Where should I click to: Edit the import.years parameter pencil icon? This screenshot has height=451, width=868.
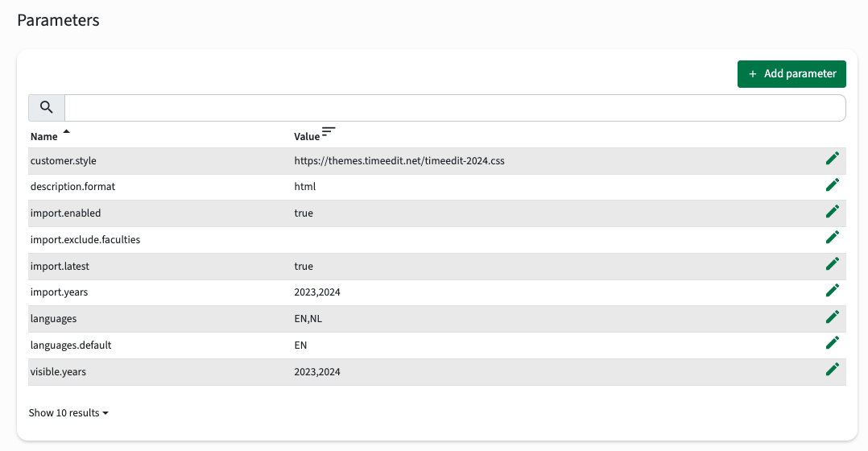(832, 291)
